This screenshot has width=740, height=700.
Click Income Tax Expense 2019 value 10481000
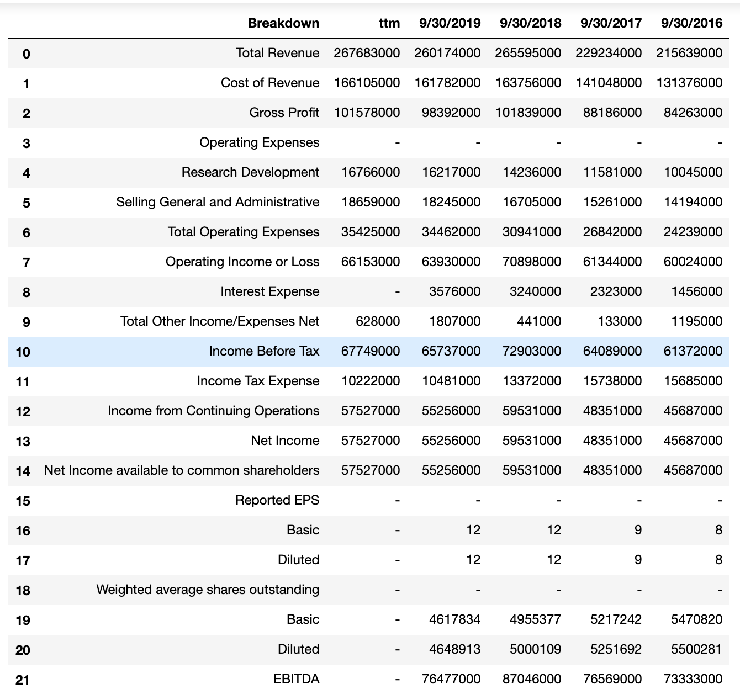click(x=451, y=381)
